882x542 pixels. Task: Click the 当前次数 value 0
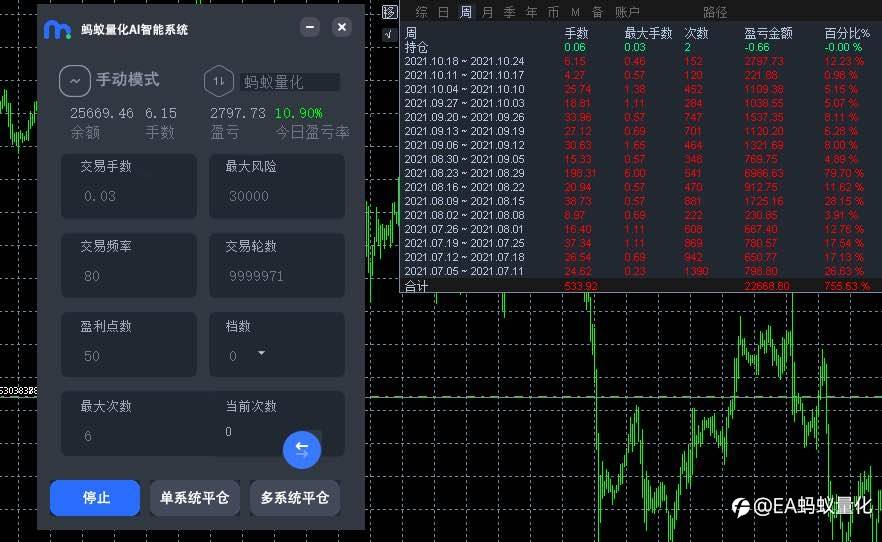pyautogui.click(x=228, y=432)
